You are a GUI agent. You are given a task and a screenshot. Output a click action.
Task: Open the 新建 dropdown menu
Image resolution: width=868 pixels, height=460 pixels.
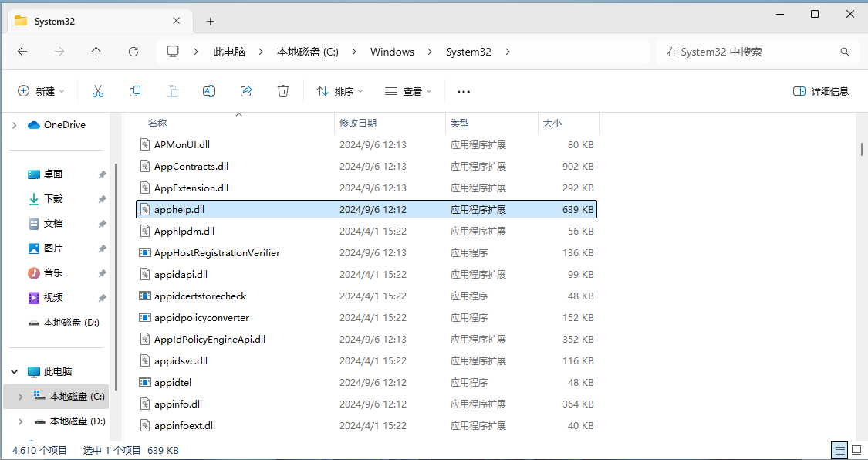click(x=41, y=91)
